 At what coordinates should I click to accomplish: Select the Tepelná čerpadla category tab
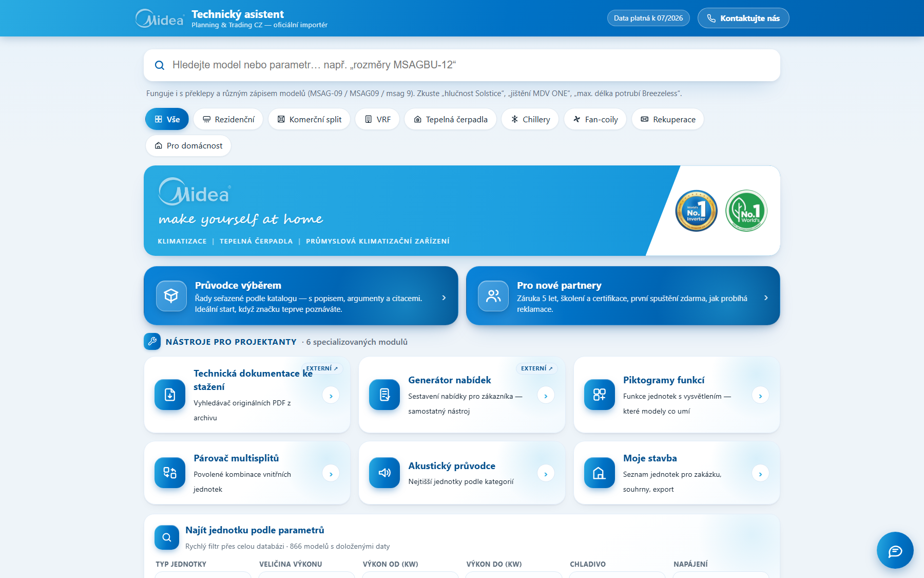click(x=450, y=119)
